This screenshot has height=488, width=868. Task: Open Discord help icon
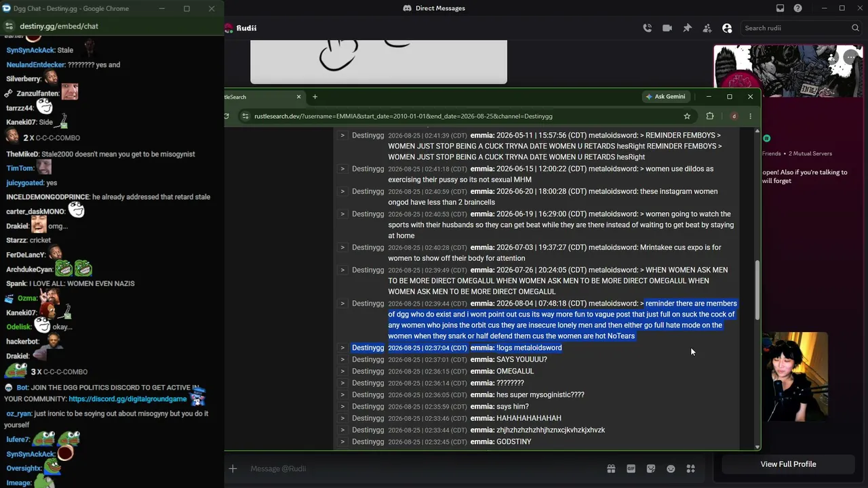797,8
